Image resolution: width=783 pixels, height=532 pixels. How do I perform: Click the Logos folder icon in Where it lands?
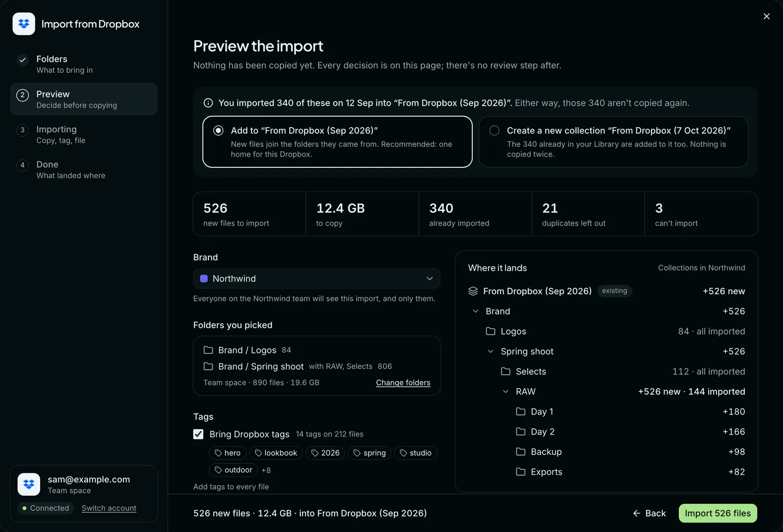[x=490, y=331]
